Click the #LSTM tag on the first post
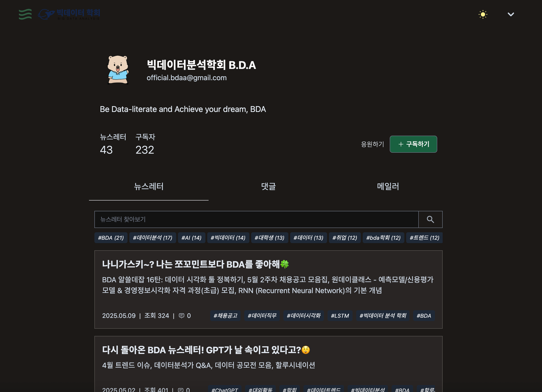 tap(340, 316)
